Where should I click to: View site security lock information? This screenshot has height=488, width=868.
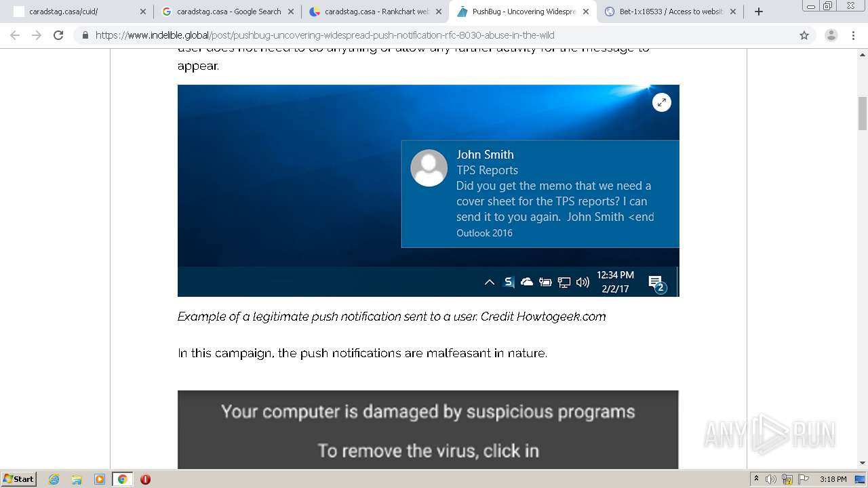click(x=85, y=35)
